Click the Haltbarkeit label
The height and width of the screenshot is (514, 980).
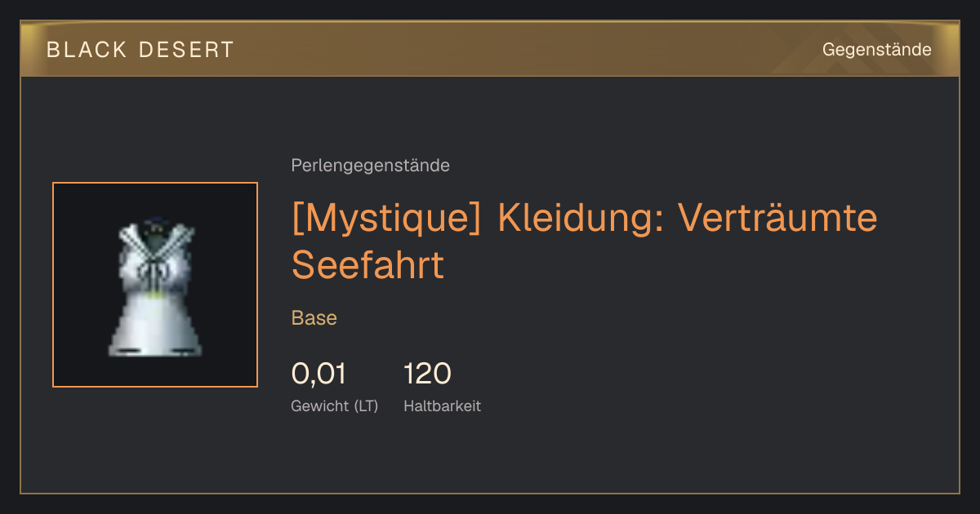(442, 405)
